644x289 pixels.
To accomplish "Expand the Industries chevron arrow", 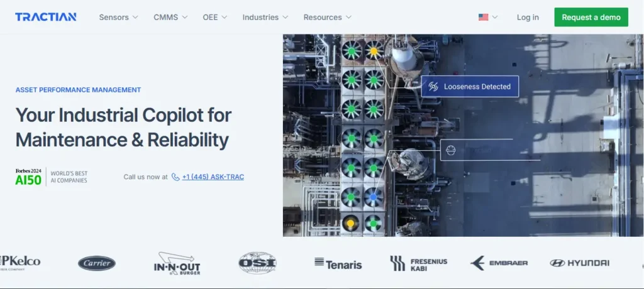I will pos(285,17).
